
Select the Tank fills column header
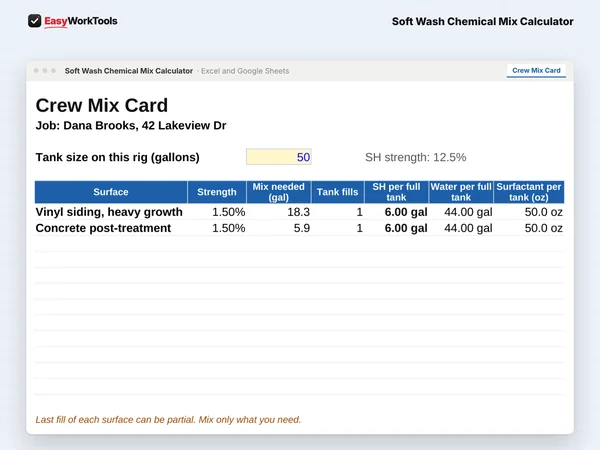pos(338,192)
